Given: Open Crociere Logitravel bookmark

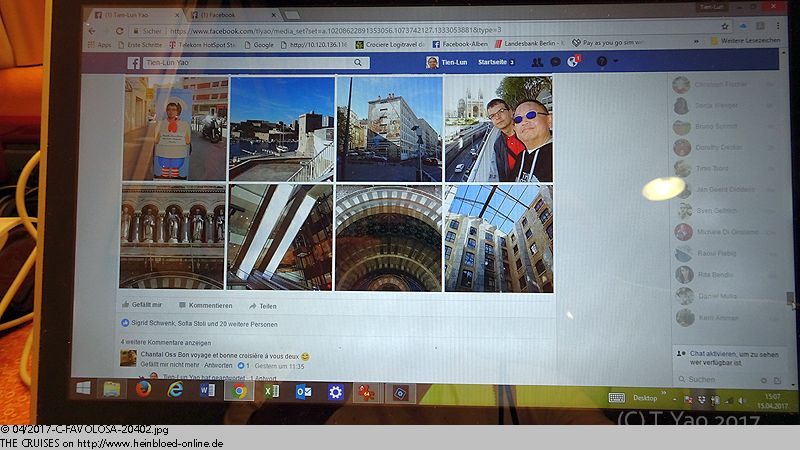Looking at the screenshot, I should coord(390,44).
